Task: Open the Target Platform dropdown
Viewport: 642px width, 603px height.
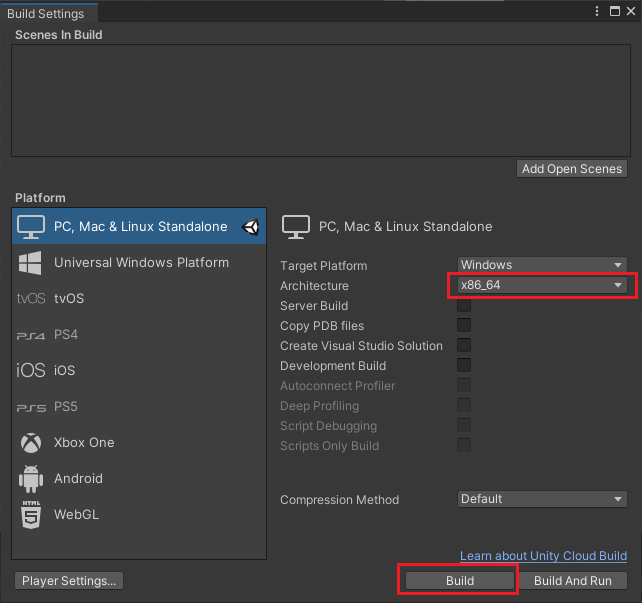Action: 542,265
